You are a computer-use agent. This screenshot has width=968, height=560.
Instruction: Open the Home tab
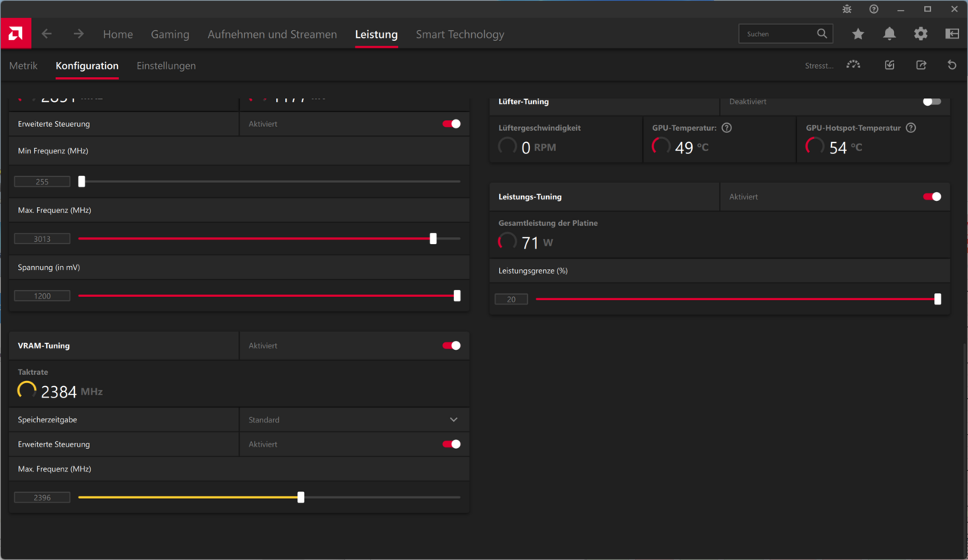[x=118, y=34]
